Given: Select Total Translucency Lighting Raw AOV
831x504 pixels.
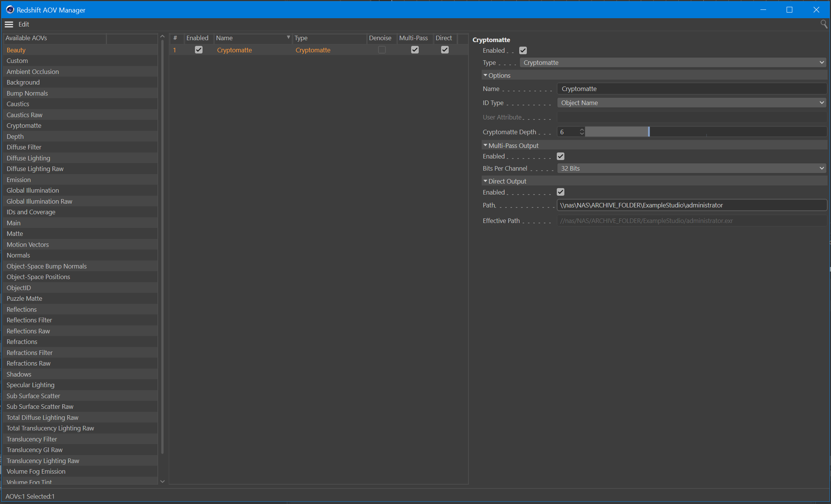Looking at the screenshot, I should 80,428.
